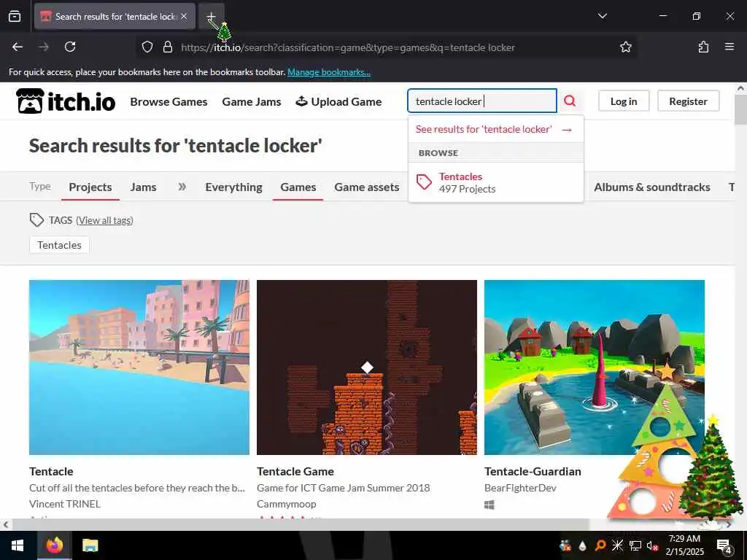
Task: Click the Tentacle game title
Action: pos(51,472)
